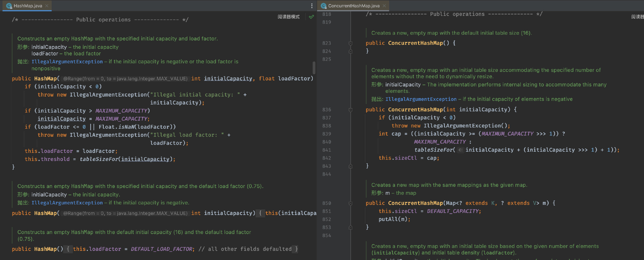644x260 pixels.
Task: Open the IllegalArgumentException link in the first HashMap doc
Action: (x=67, y=62)
